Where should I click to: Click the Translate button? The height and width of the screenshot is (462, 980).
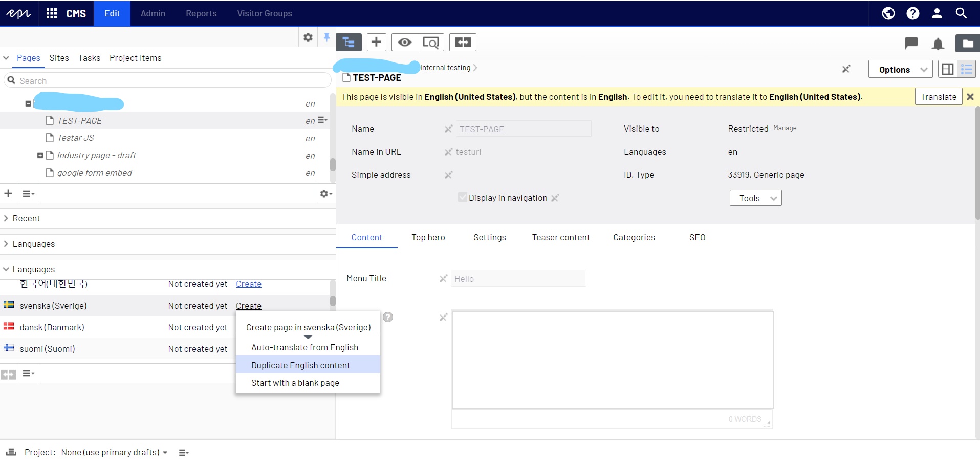tap(938, 97)
